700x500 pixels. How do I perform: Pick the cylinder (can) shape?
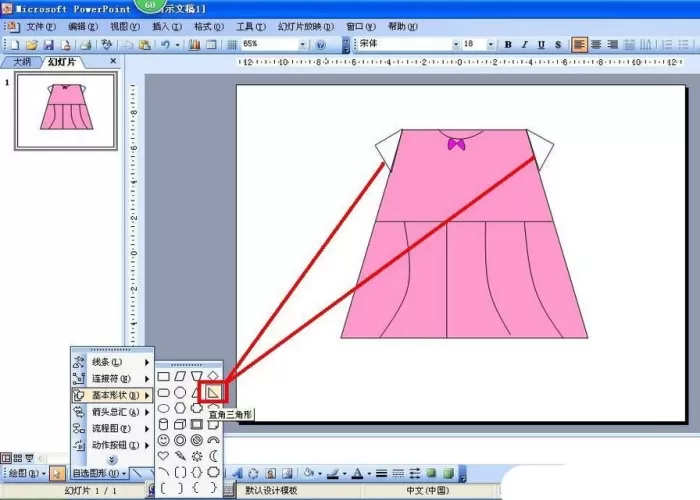163,424
